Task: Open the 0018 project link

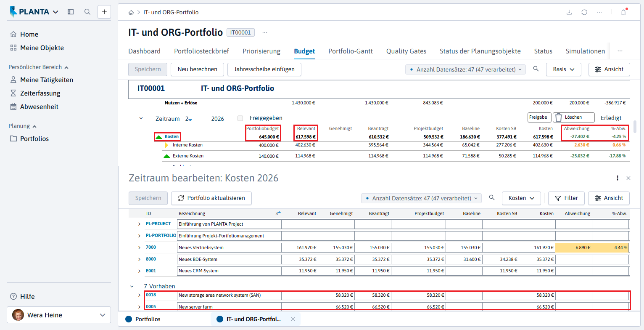Action: click(x=151, y=295)
